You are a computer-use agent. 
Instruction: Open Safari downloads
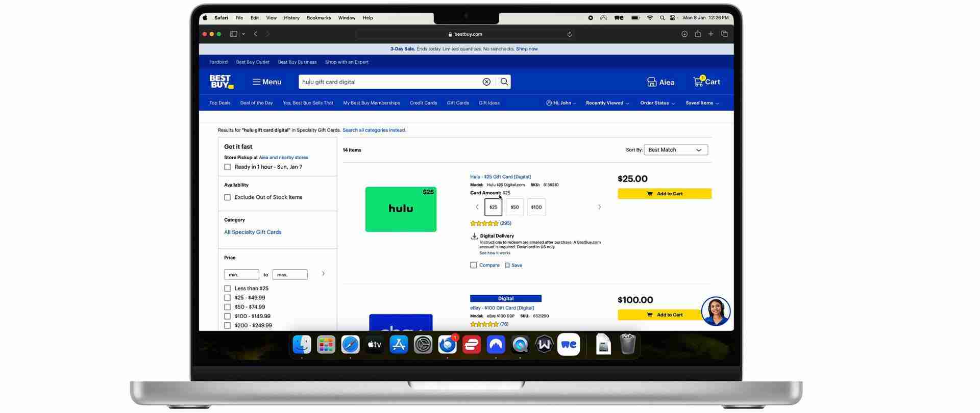[x=684, y=34]
